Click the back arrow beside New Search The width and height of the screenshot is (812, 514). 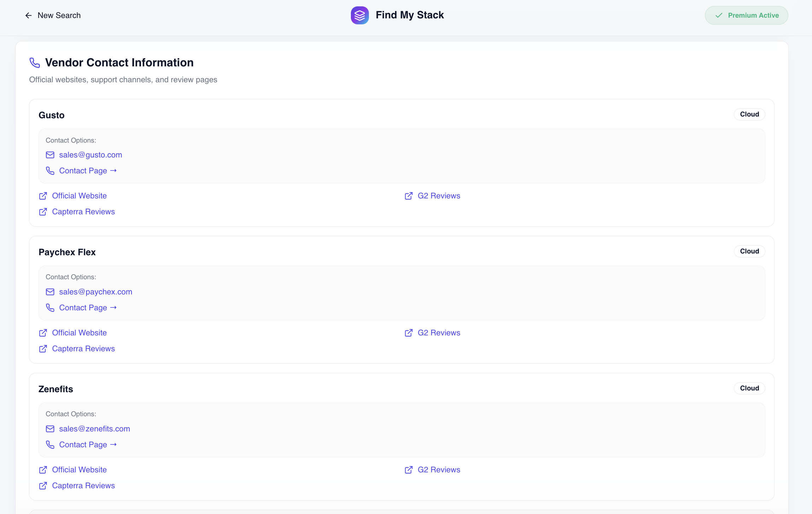click(x=28, y=15)
